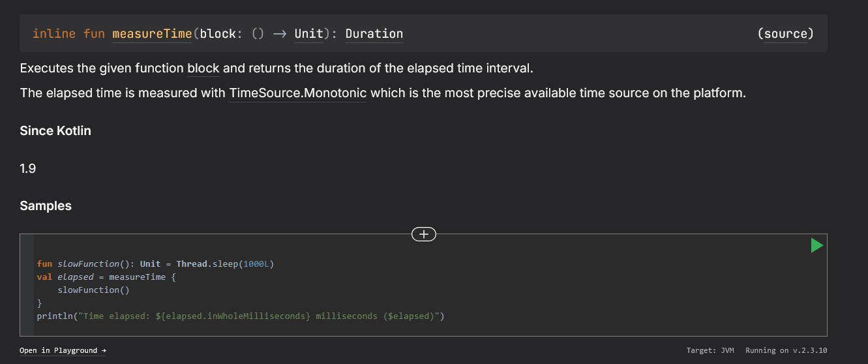Expand the sample code with plus button

(x=424, y=234)
